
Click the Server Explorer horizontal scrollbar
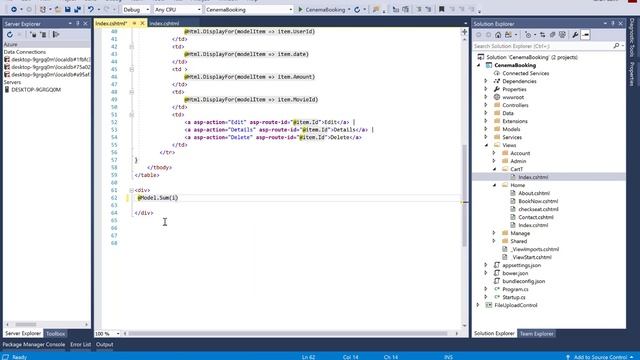(x=25, y=324)
